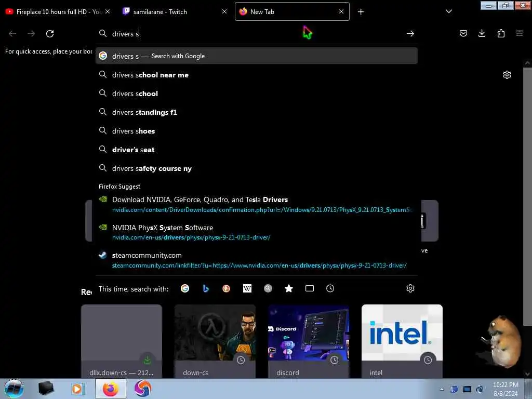532x399 pixels.
Task: Search this time with Bing icon
Action: point(206,288)
